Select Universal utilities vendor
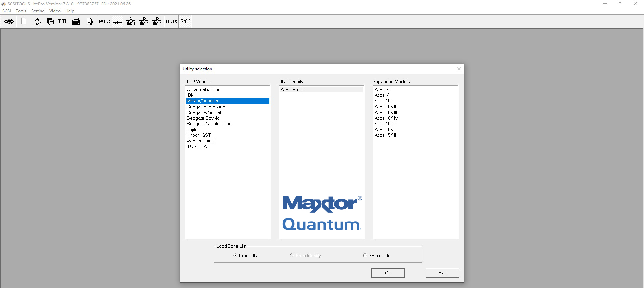The image size is (644, 288). click(x=227, y=89)
